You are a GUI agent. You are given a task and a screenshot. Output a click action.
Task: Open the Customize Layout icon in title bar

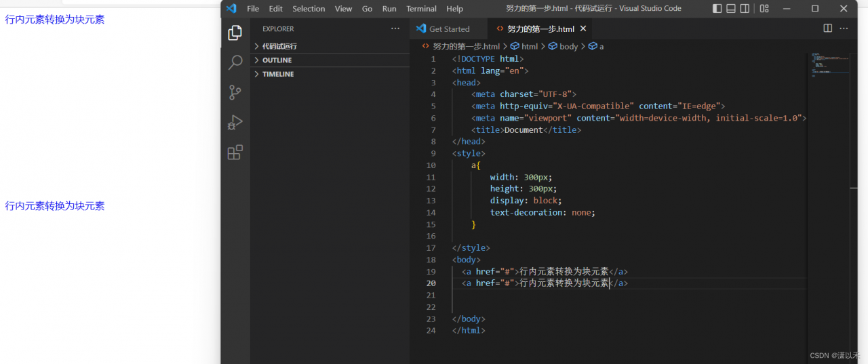pyautogui.click(x=764, y=9)
